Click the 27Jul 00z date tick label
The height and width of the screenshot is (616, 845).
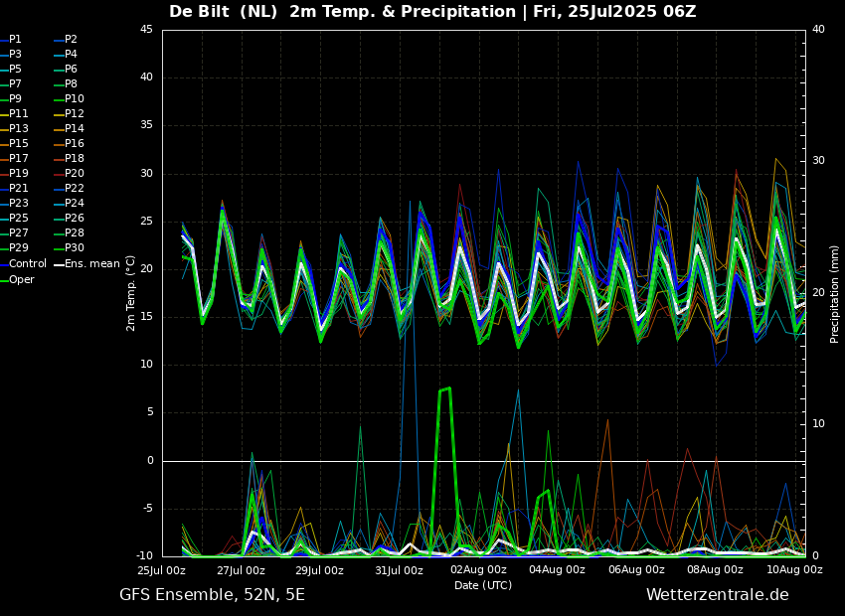point(241,570)
